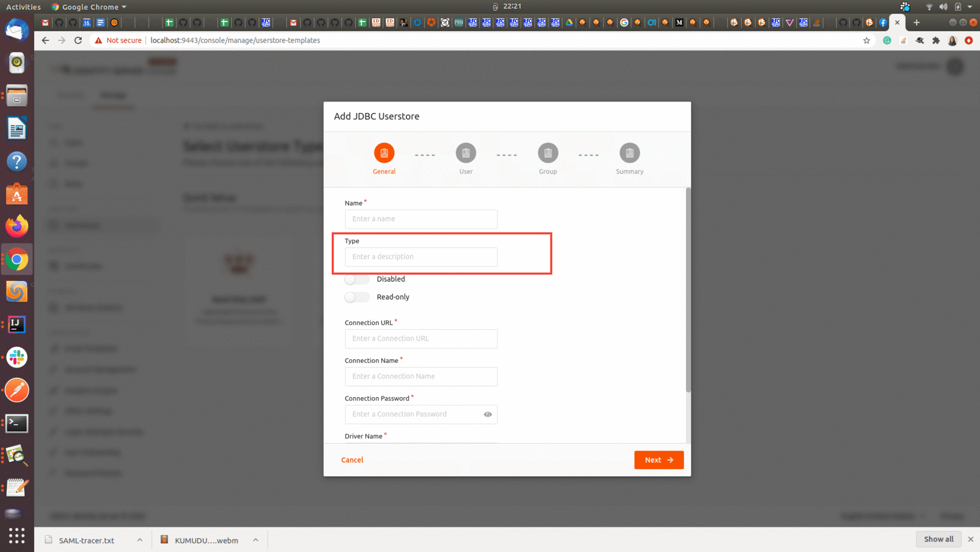Viewport: 980px width, 552px height.
Task: Open Thunderbird from the dock
Action: pyautogui.click(x=17, y=30)
